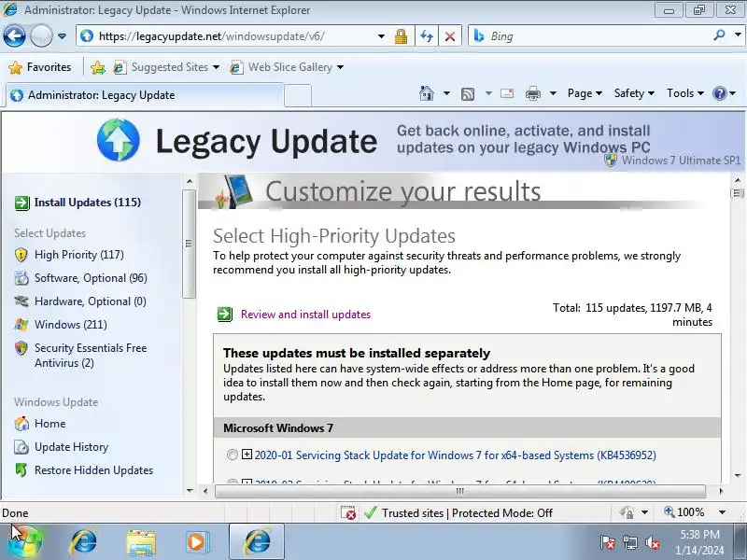Screen dimensions: 747x560
Task: Open a new blank tab
Action: (x=298, y=95)
